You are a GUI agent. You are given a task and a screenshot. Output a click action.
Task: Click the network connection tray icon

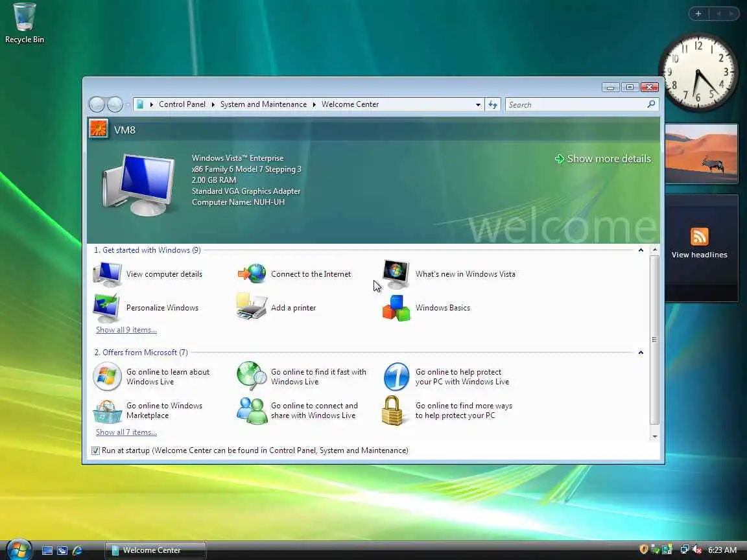pos(685,550)
